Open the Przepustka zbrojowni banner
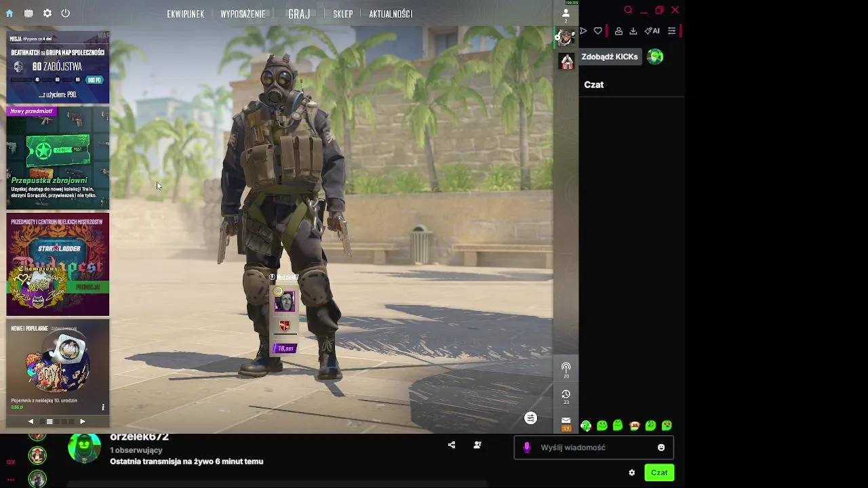 [x=58, y=158]
